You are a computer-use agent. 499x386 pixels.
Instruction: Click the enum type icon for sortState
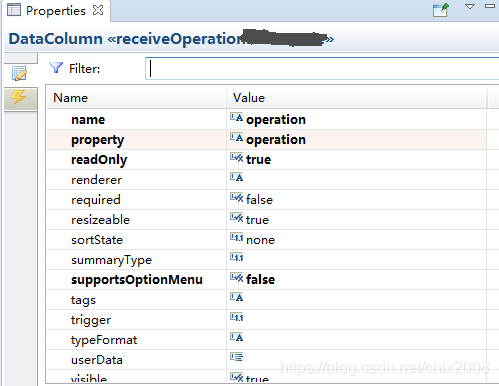click(236, 237)
